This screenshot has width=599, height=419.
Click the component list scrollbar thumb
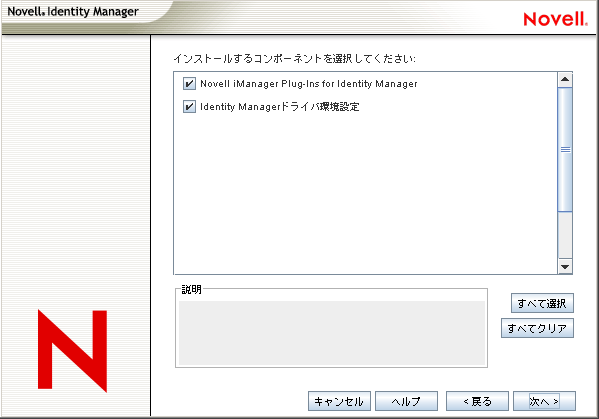coord(565,149)
